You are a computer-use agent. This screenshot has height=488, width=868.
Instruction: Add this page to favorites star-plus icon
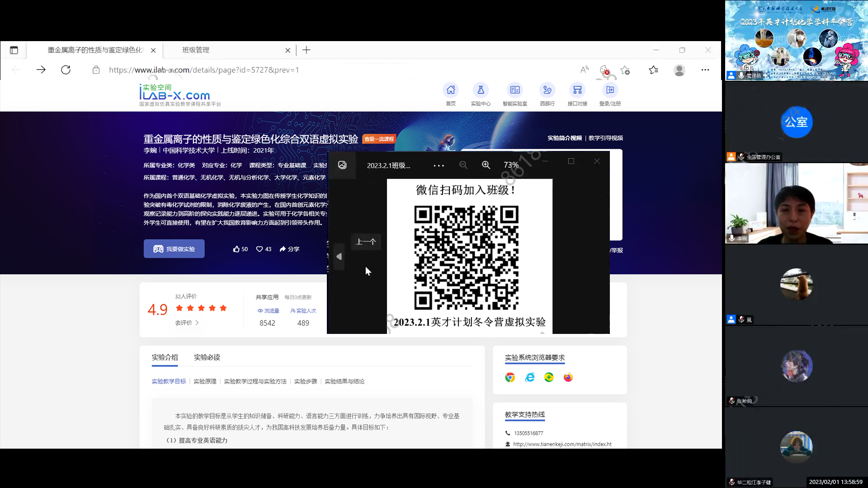pos(625,70)
